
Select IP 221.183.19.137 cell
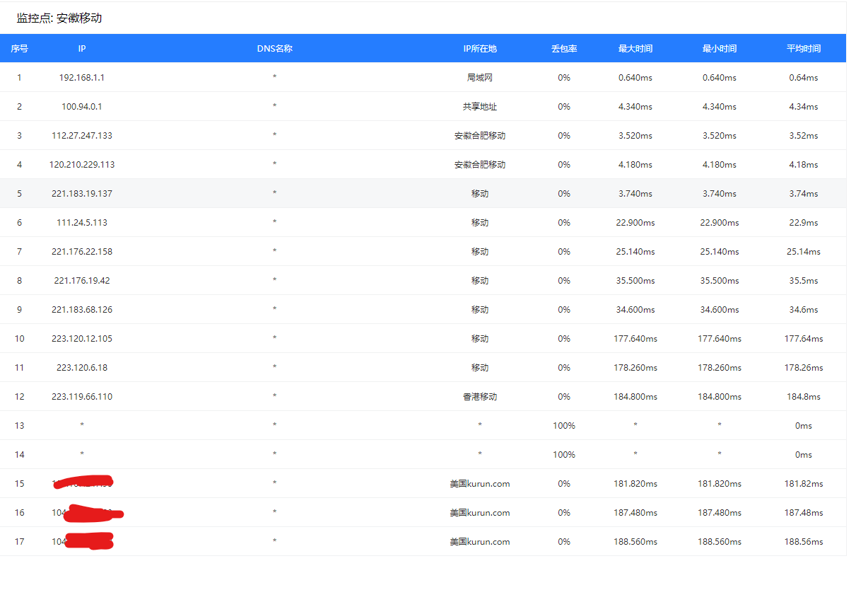tap(82, 194)
